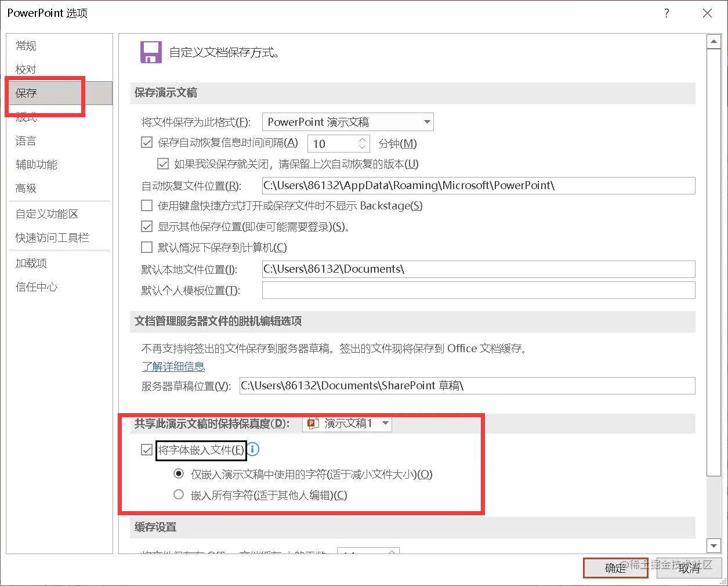This screenshot has width=728, height=586.
Task: Click the 自动恢复文件位置 path field
Action: (x=479, y=186)
